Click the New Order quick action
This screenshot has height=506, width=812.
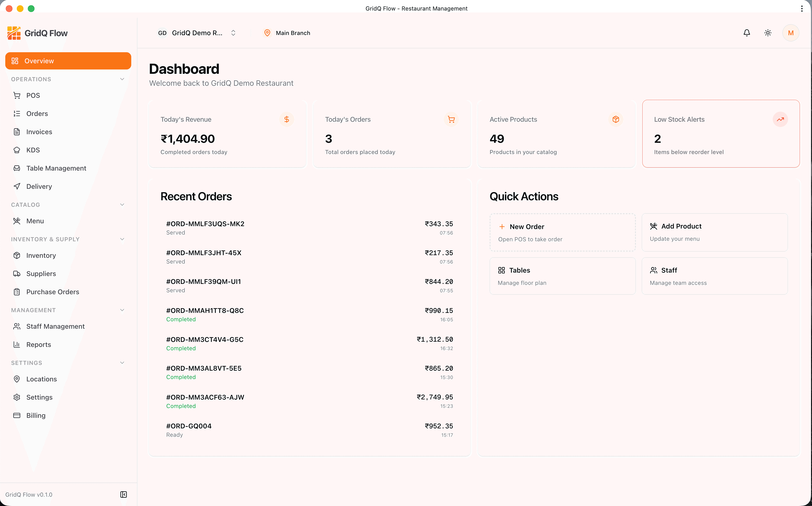[x=562, y=232]
